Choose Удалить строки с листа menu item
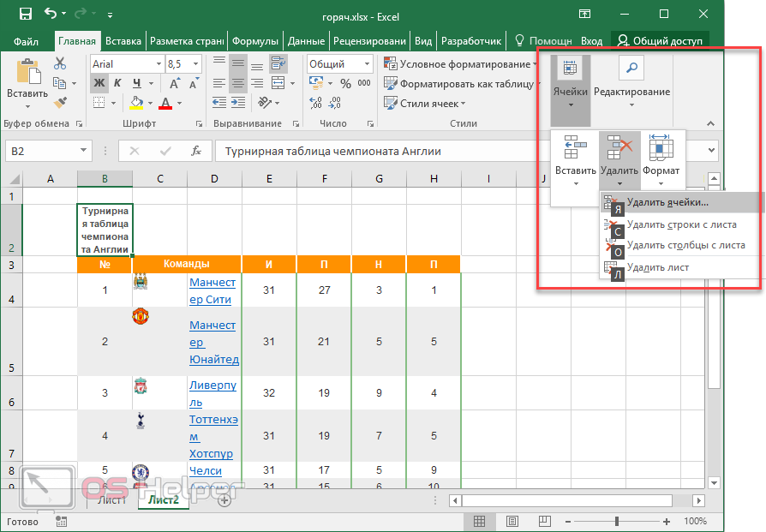 [680, 224]
